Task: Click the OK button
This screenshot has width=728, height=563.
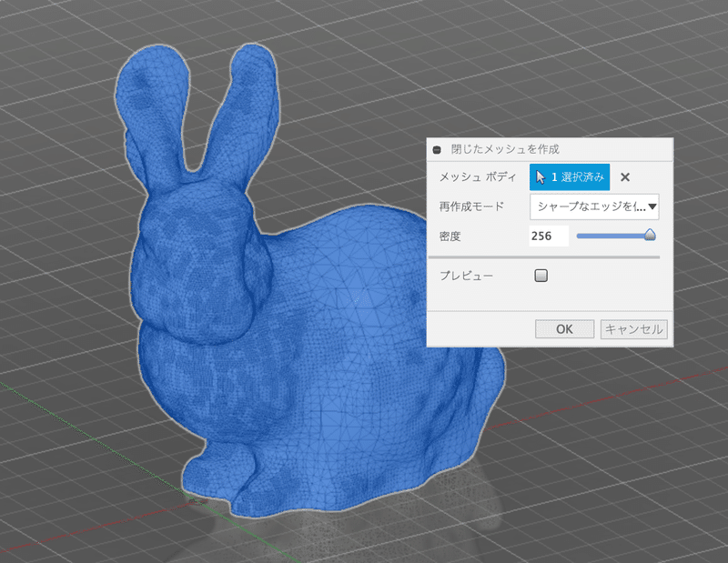Action: pyautogui.click(x=564, y=329)
